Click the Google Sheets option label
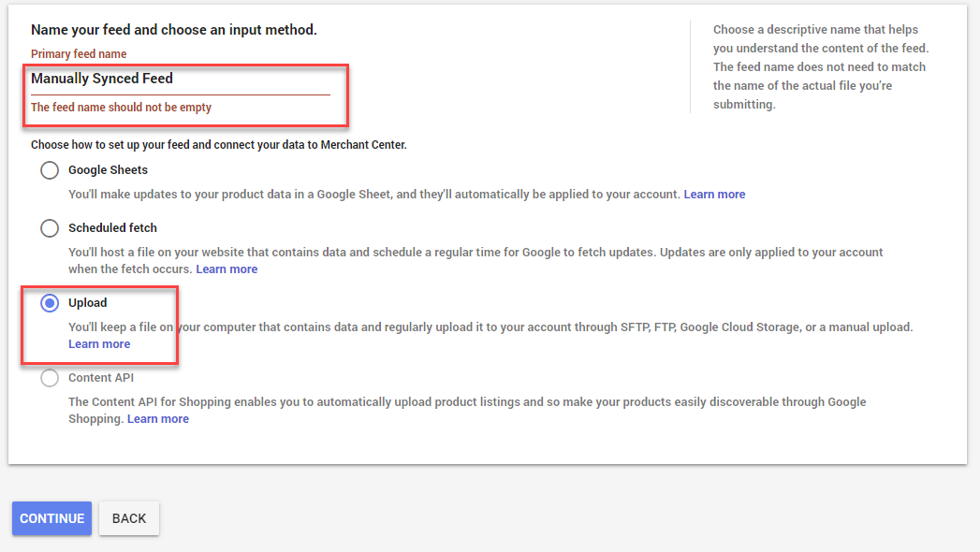This screenshot has height=552, width=980. 109,170
